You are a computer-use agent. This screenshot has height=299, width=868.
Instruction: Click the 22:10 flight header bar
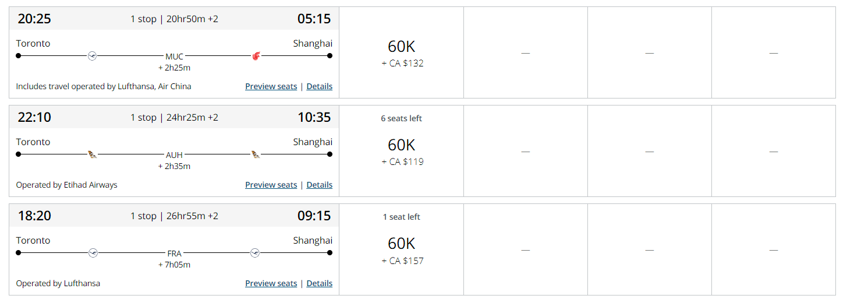[x=174, y=117]
